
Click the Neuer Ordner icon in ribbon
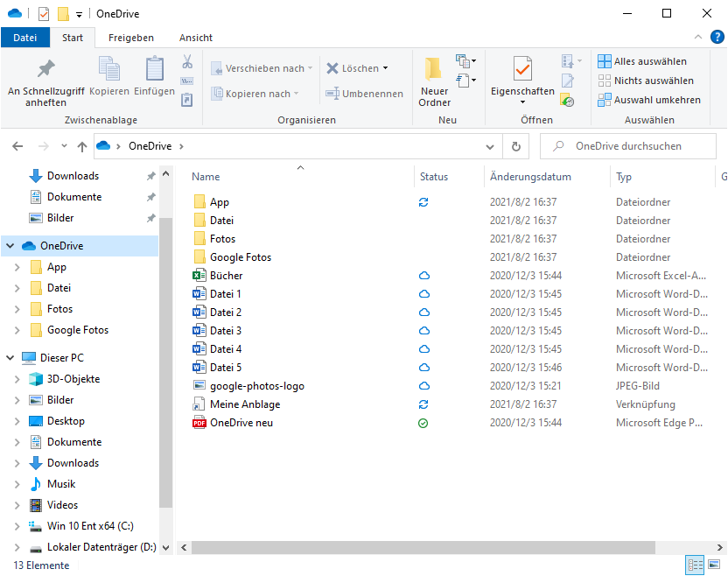(434, 70)
